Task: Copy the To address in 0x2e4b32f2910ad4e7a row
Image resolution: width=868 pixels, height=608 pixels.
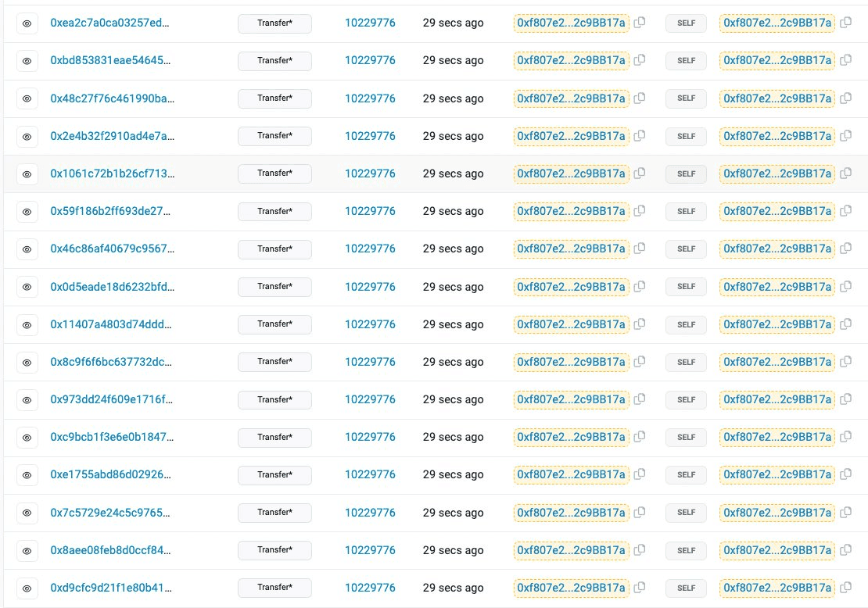Action: pos(845,136)
